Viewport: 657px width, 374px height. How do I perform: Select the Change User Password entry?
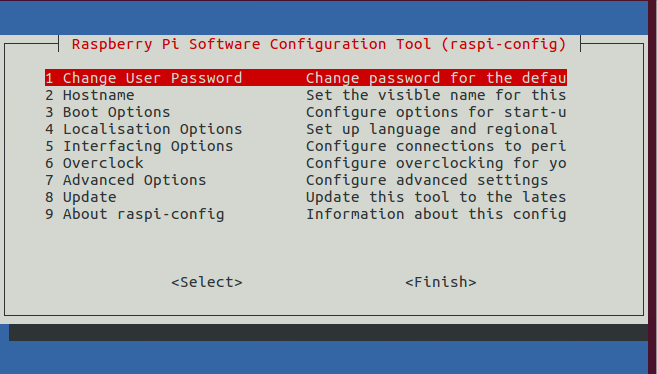tap(306, 78)
